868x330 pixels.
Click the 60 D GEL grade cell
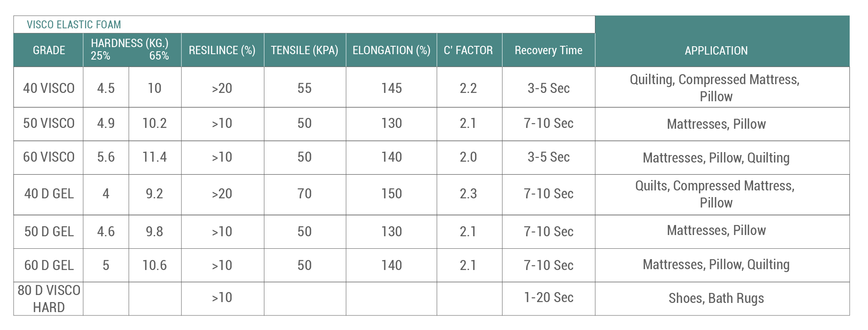pos(49,265)
